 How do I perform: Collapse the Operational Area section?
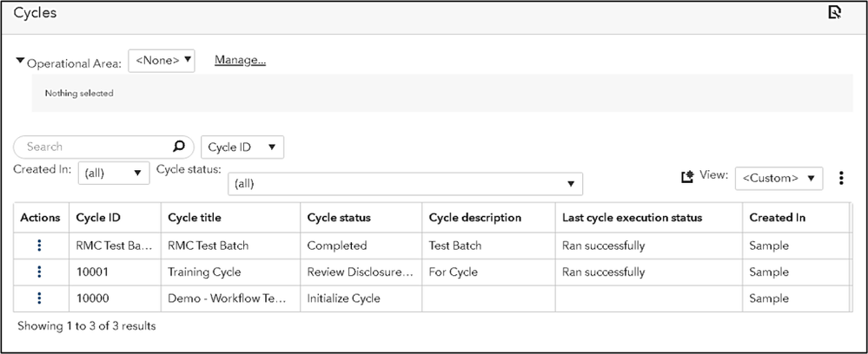pos(21,61)
